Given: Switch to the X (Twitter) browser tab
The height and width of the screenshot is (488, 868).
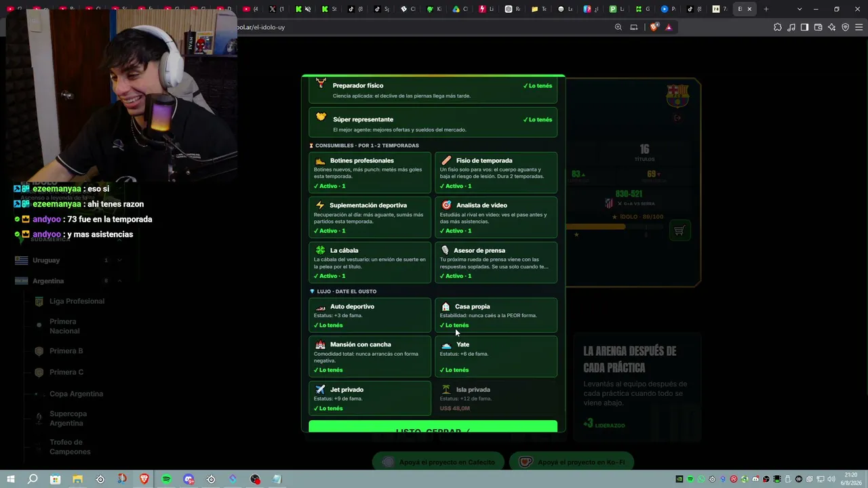Looking at the screenshot, I should point(276,9).
